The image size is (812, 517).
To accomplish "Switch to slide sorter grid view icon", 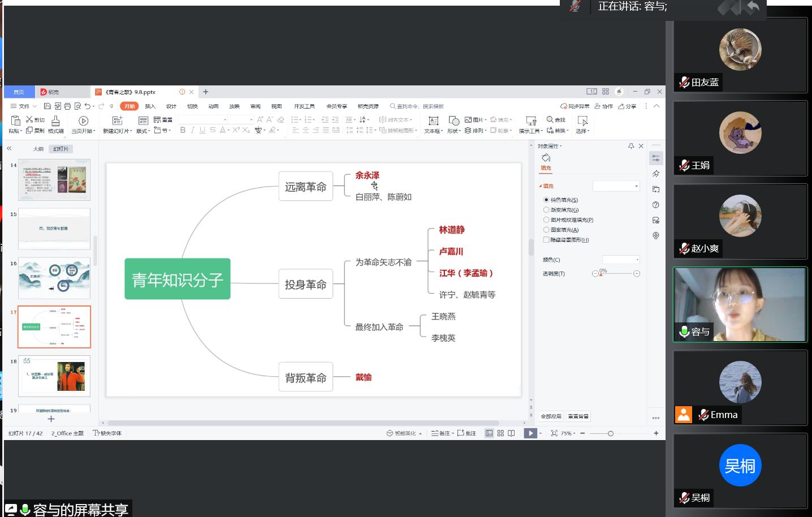I will (500, 433).
